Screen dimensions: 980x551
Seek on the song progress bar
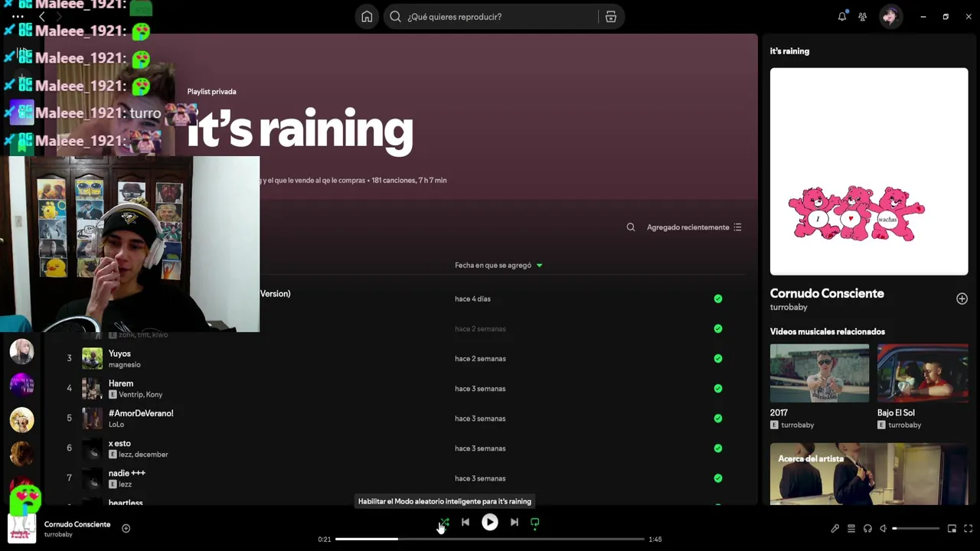point(490,540)
